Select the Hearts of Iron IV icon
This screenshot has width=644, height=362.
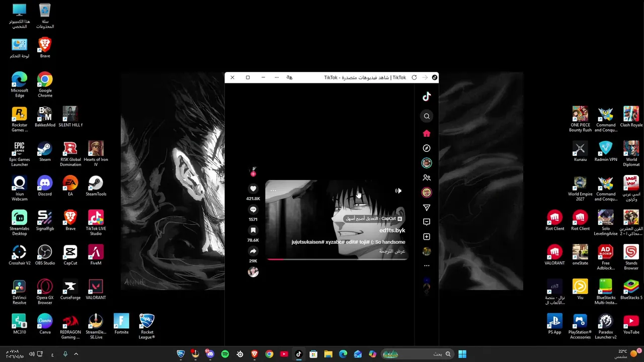(96, 154)
